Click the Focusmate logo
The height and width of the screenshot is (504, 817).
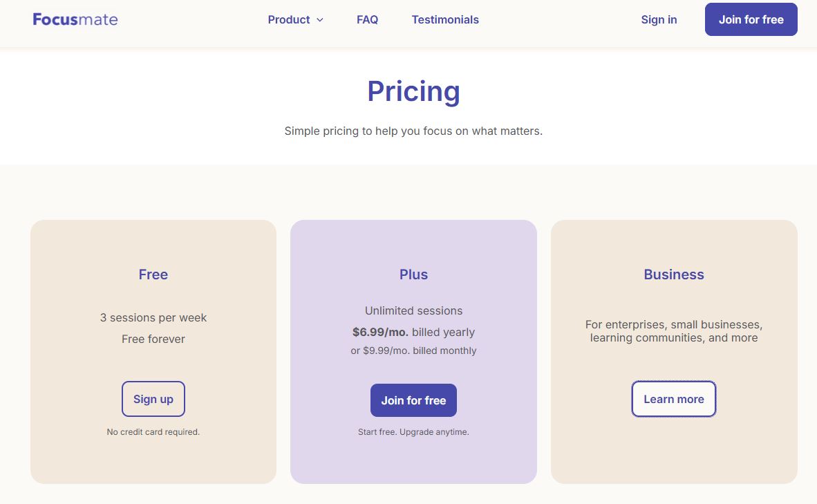click(x=75, y=19)
